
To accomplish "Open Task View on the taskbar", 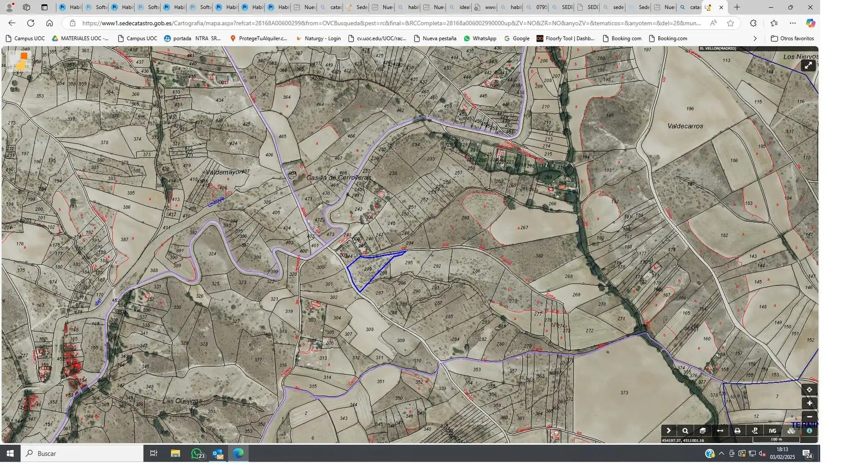I will click(x=154, y=453).
